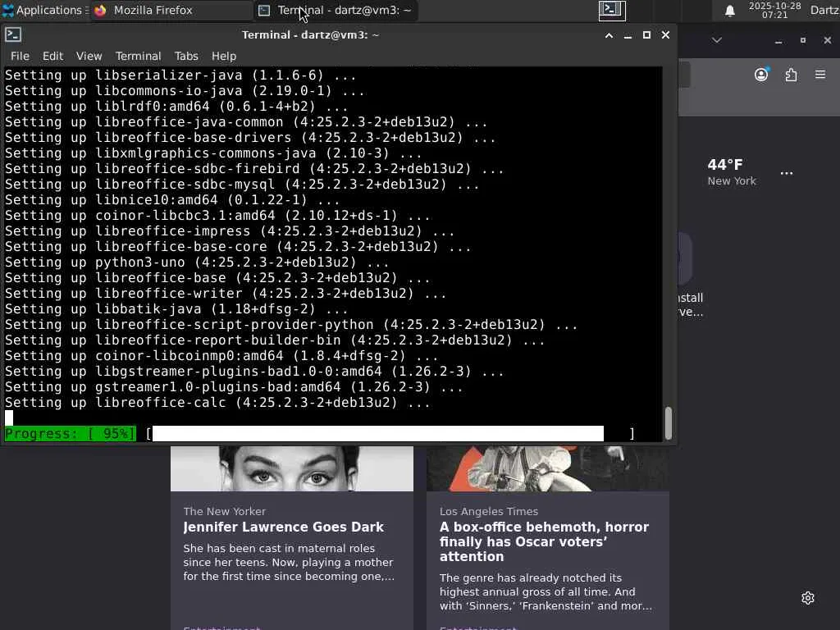The image size is (840, 630).
Task: Minimize the Terminal window
Action: tap(628, 35)
